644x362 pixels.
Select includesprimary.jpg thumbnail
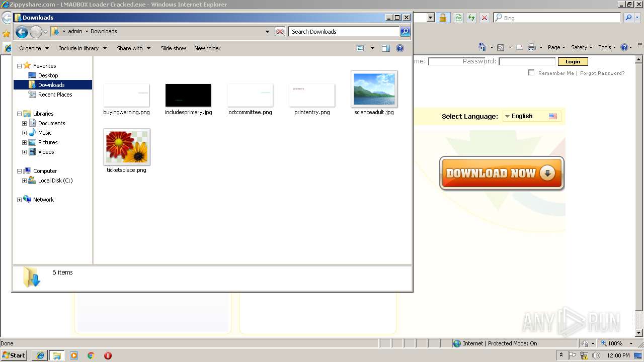[x=188, y=96]
